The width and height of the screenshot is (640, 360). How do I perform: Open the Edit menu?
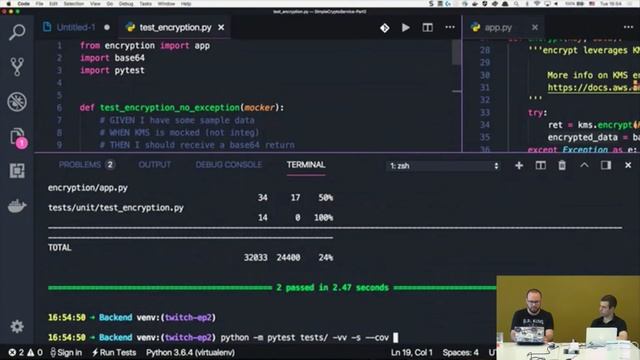pyautogui.click(x=53, y=4)
